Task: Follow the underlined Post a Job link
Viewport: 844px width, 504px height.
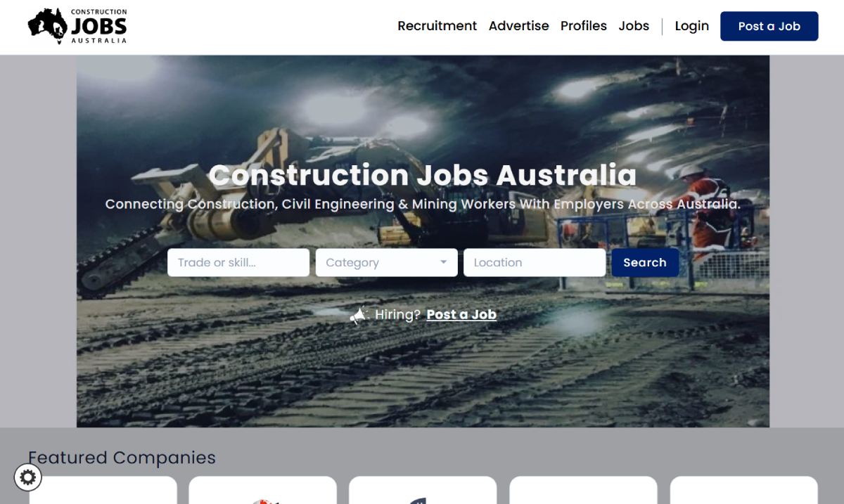Action: 461,314
